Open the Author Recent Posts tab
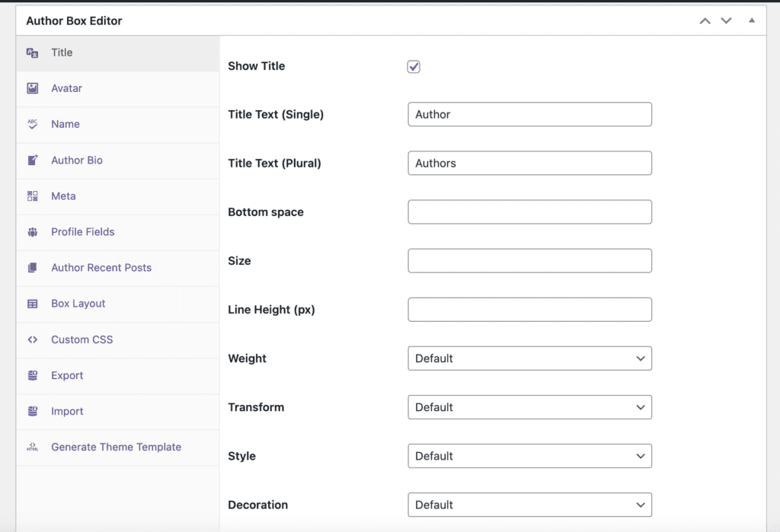This screenshot has width=780, height=532. [x=100, y=268]
